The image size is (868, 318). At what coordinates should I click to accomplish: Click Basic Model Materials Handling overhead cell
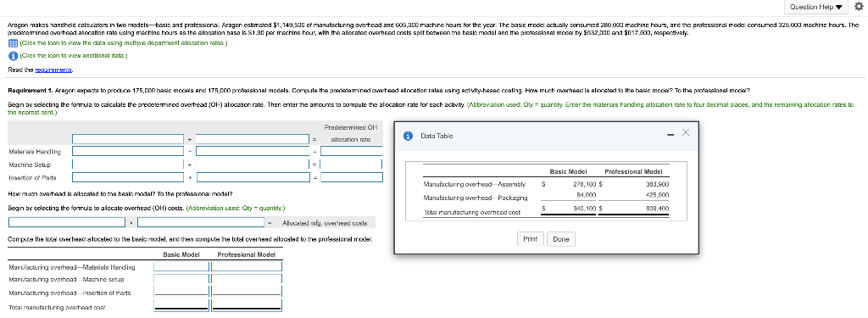click(181, 266)
